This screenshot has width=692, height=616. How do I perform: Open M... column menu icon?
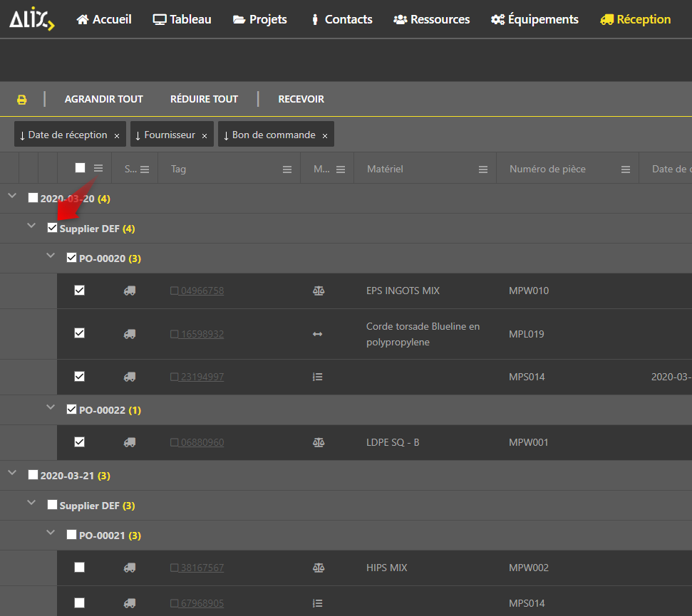coord(341,169)
